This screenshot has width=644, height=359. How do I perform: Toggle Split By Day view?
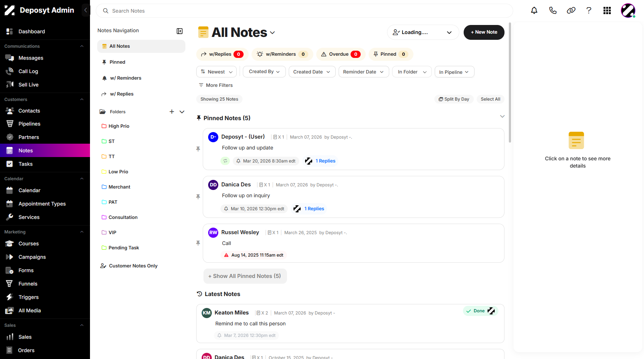[x=454, y=99]
